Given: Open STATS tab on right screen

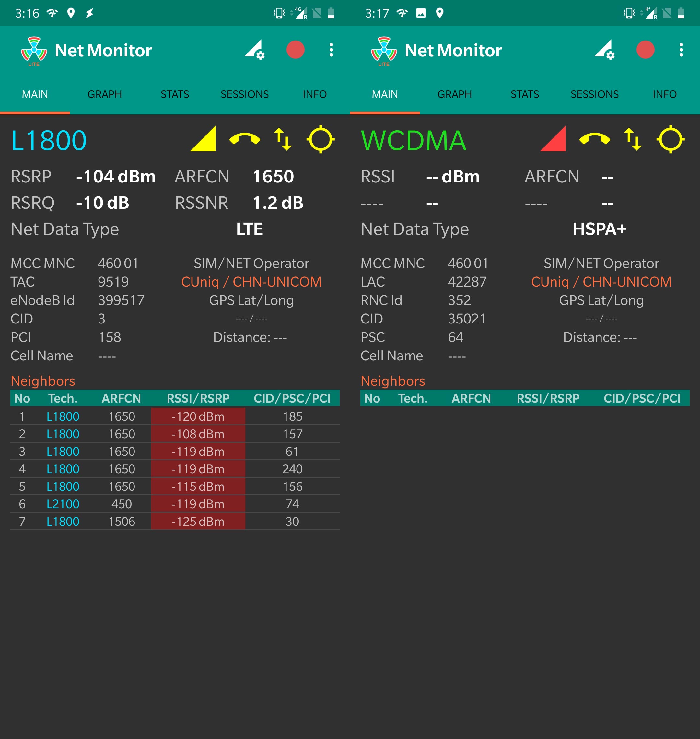Looking at the screenshot, I should click(x=525, y=94).
